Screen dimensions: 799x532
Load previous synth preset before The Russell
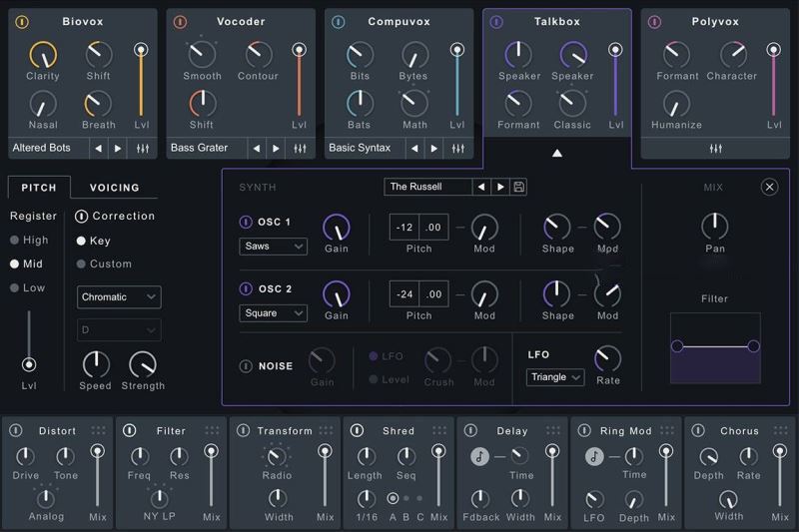coord(481,187)
